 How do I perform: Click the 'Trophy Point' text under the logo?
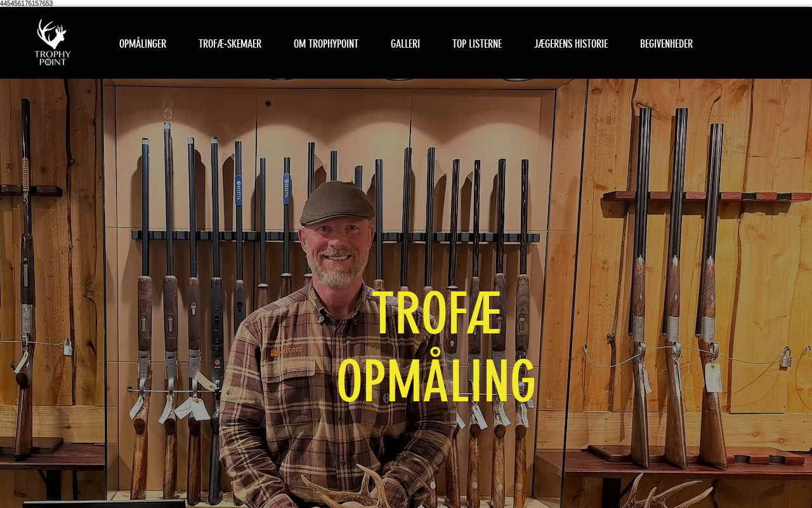53,58
